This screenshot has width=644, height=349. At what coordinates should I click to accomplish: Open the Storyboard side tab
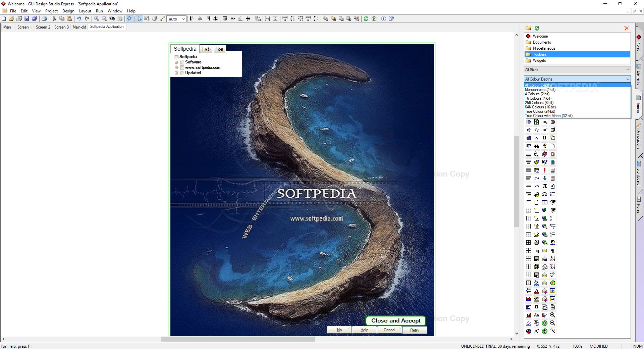click(x=639, y=175)
